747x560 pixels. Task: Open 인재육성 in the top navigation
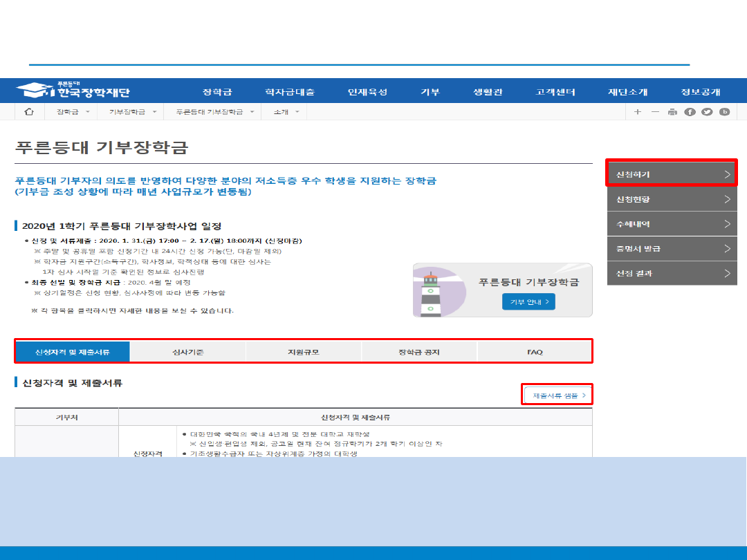[367, 91]
